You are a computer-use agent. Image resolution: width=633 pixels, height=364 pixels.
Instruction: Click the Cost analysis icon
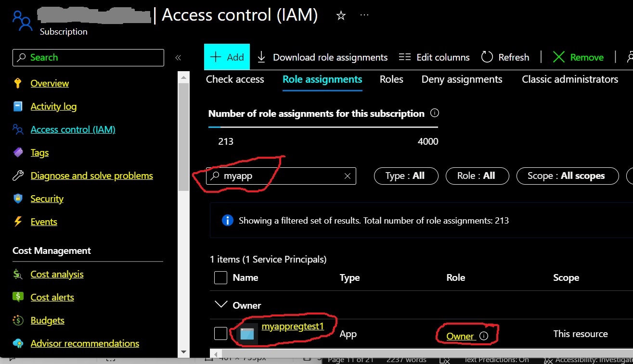pos(18,274)
